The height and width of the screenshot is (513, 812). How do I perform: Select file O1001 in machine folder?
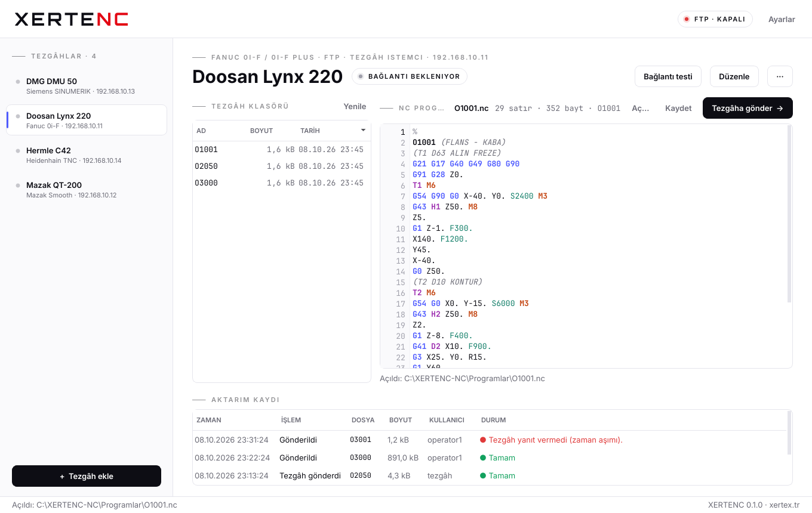coord(282,150)
